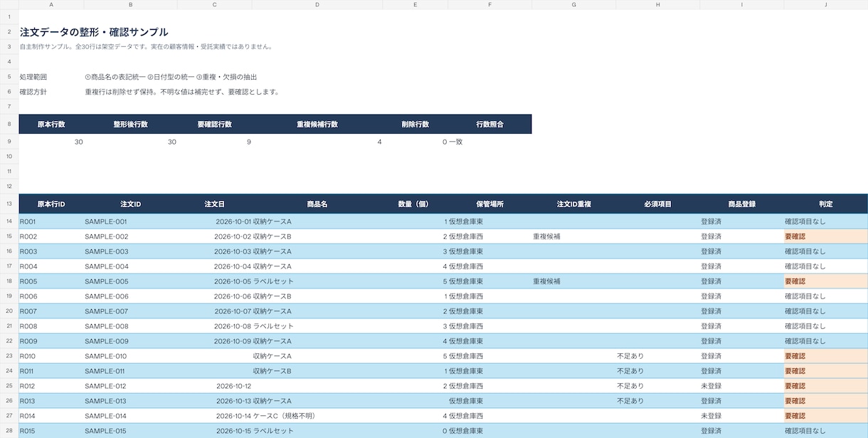Click 未登録 in row R014
The image size is (868, 438).
coord(711,416)
